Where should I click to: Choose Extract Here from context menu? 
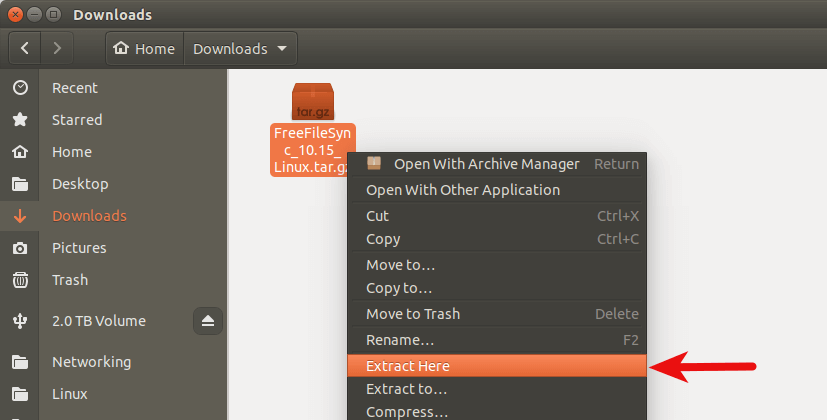point(408,366)
